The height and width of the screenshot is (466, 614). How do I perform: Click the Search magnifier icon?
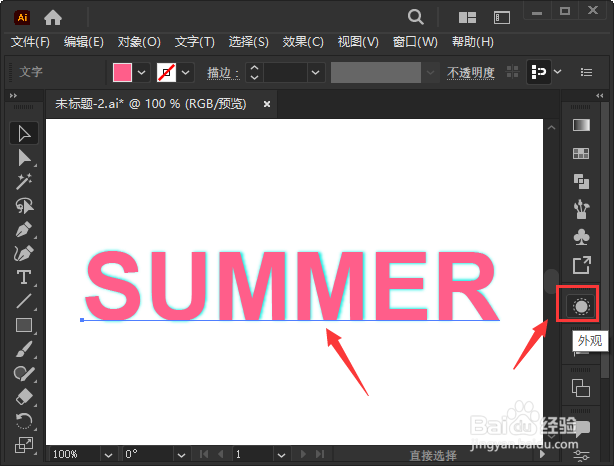415,17
